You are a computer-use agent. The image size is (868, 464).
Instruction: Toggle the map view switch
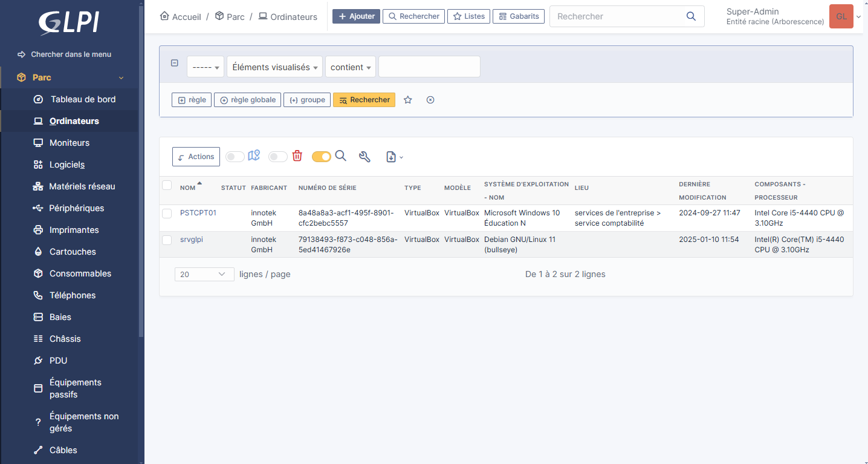coord(235,157)
